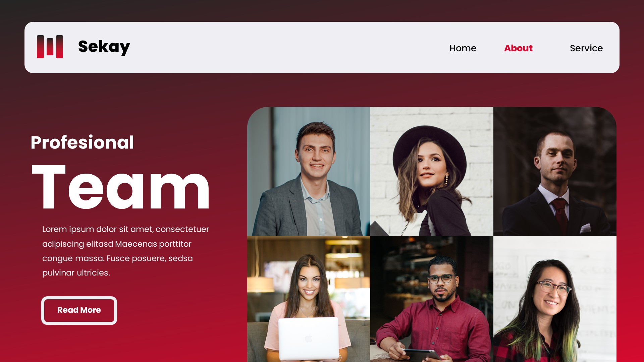This screenshot has height=362, width=644.
Task: Click the Lorem ipsum description paragraph
Action: coord(126,251)
